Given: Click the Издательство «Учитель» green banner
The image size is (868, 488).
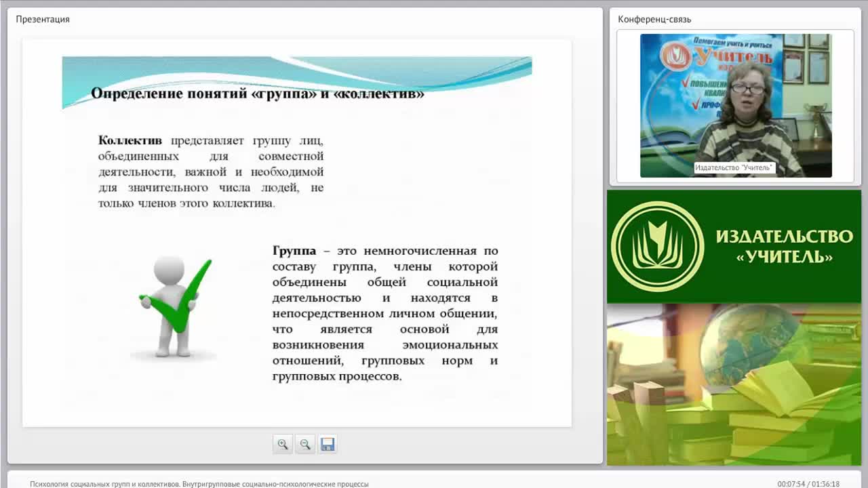Looking at the screenshot, I should [734, 246].
